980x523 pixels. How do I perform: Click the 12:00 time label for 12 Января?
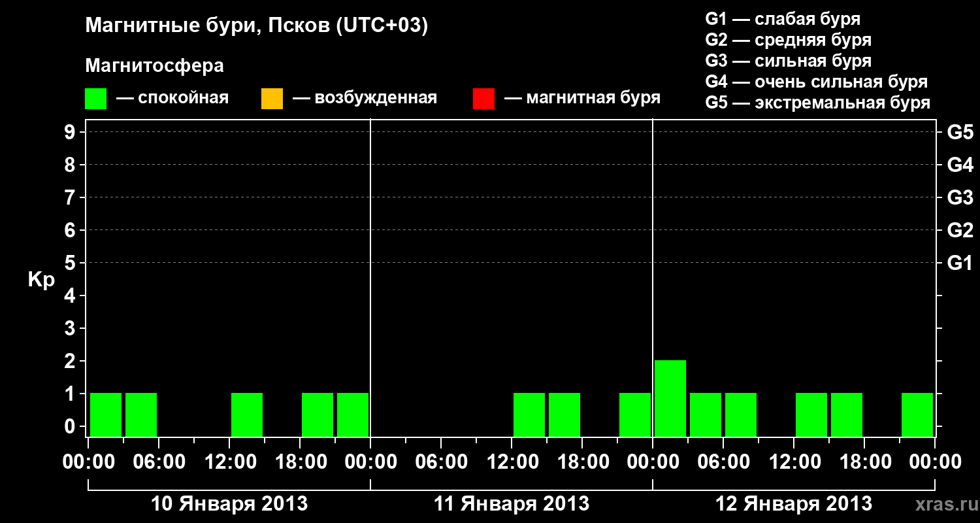(794, 462)
